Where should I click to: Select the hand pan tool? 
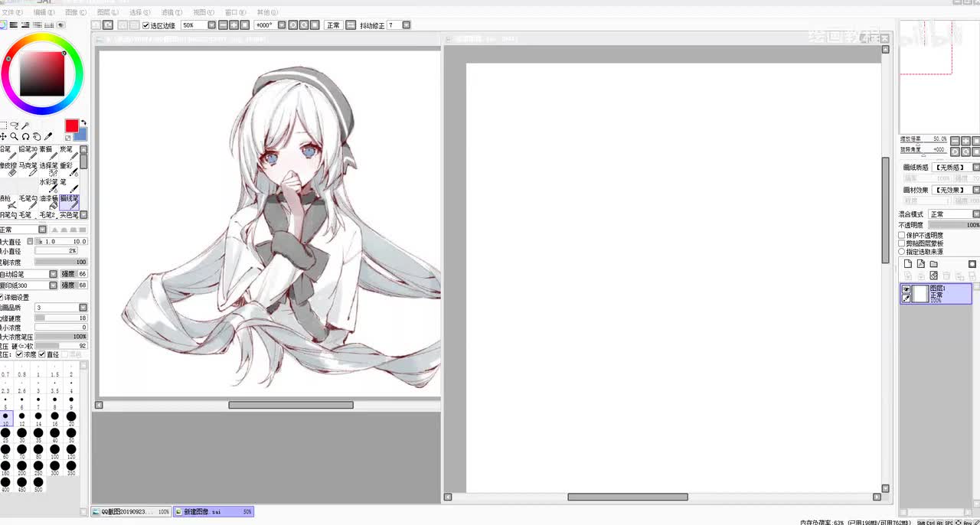[x=36, y=136]
